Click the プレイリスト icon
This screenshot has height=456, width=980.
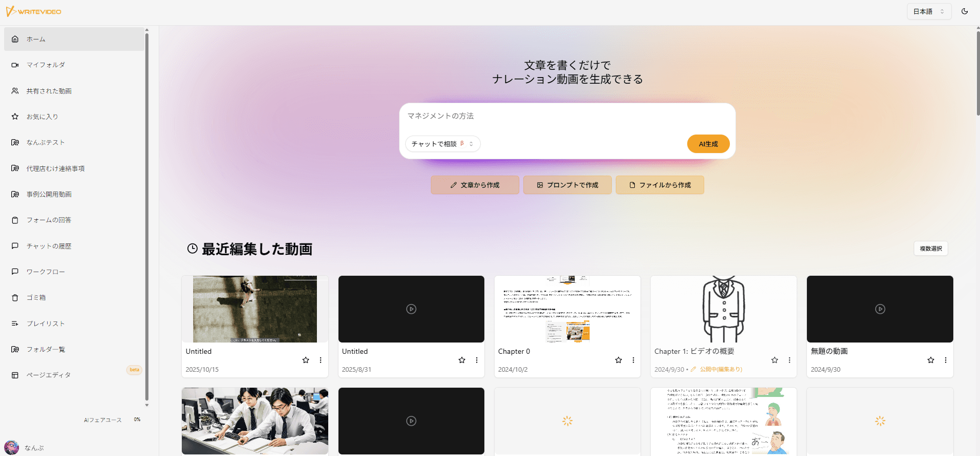[x=15, y=324]
